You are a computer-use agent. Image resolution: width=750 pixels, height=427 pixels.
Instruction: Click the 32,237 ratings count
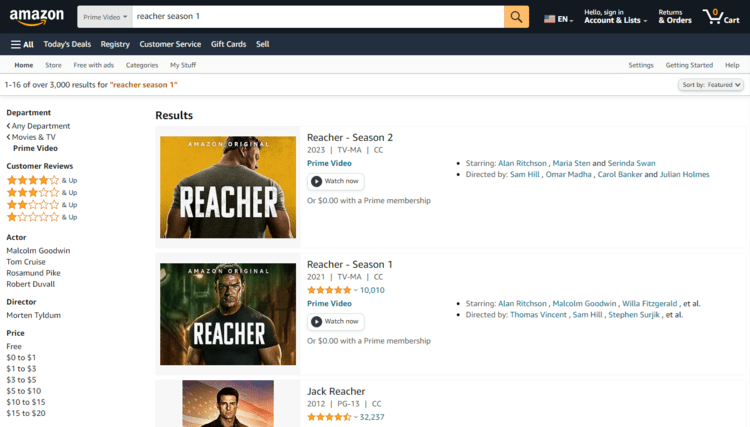[x=372, y=417]
